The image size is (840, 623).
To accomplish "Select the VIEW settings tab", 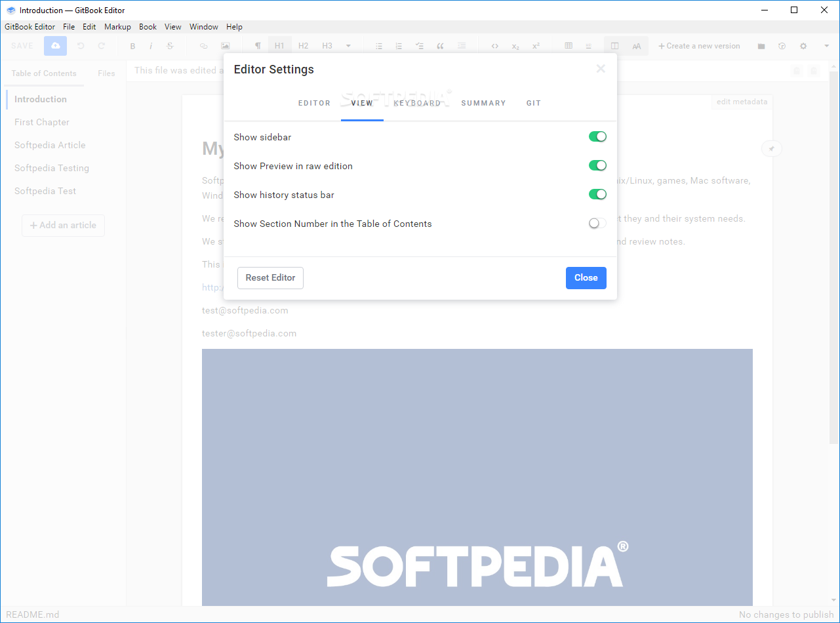I will pos(362,103).
